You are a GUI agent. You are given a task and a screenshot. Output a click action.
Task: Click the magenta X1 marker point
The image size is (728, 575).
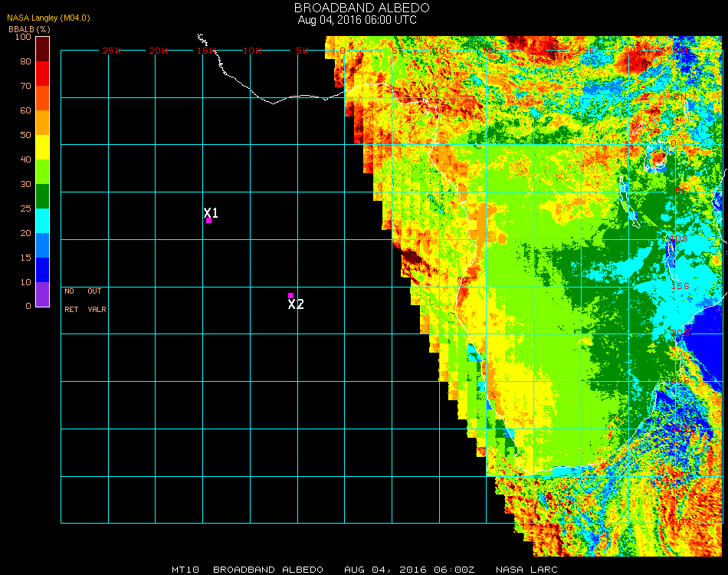pyautogui.click(x=208, y=221)
